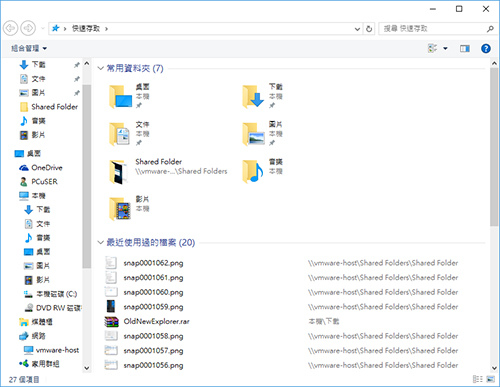Select Shared Folder in the sidebar
The height and width of the screenshot is (387, 500).
pos(48,107)
